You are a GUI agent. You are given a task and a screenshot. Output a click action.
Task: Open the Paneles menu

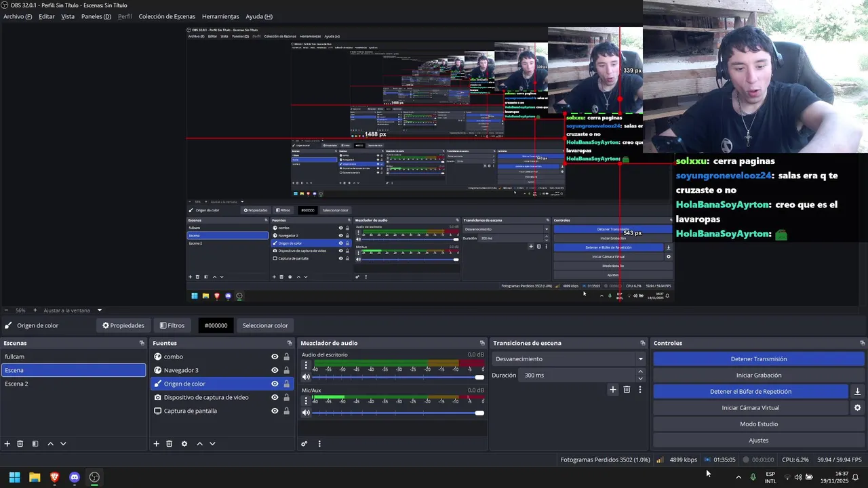pos(96,16)
